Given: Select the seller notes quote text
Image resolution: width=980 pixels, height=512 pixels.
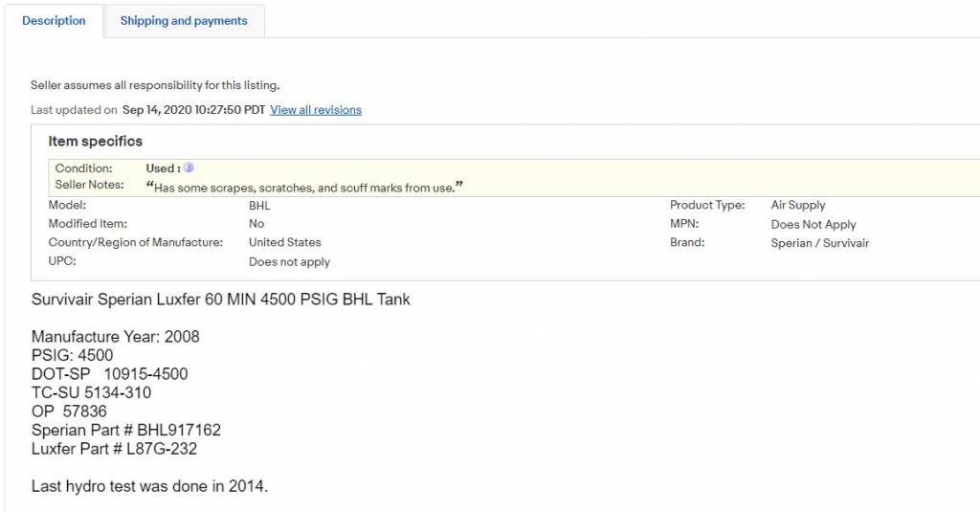Looking at the screenshot, I should point(304,187).
